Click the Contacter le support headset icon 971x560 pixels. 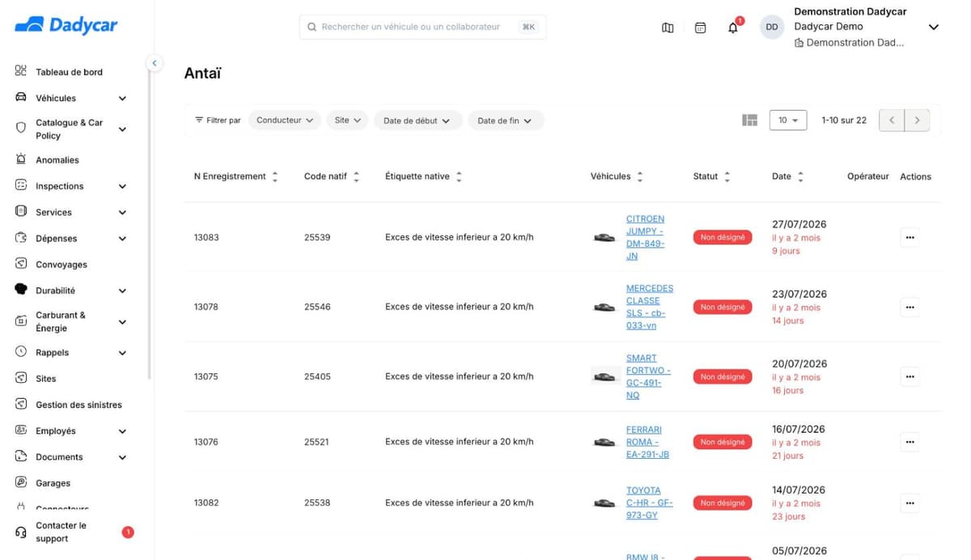tap(21, 532)
